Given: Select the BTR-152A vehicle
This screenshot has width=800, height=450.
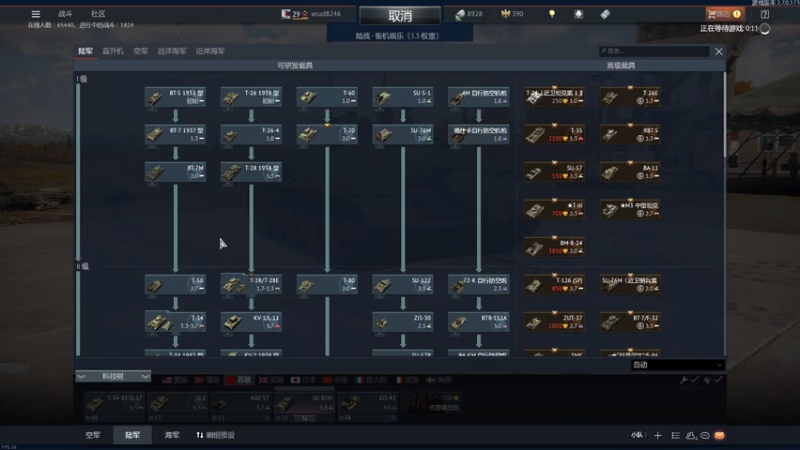Looking at the screenshot, I should [x=479, y=322].
